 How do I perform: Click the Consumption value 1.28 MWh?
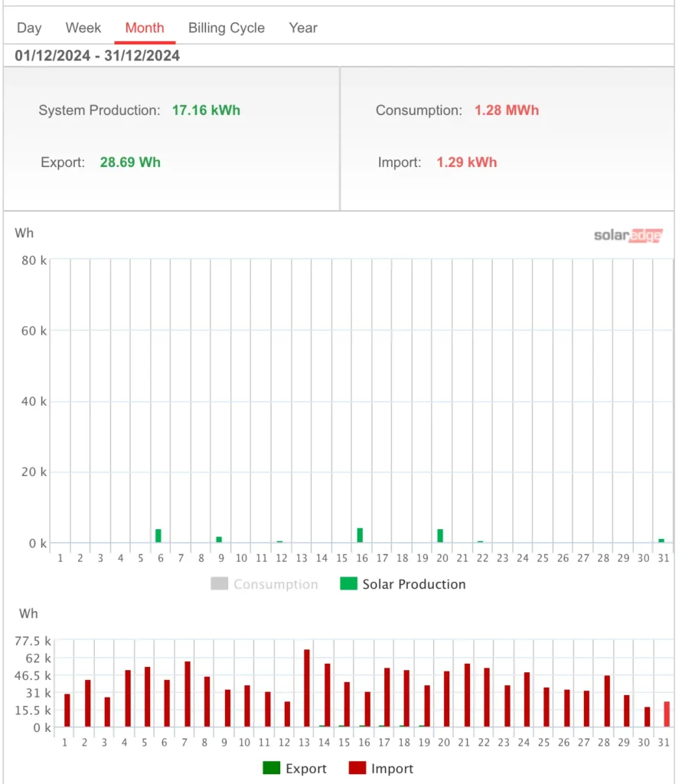pos(507,110)
